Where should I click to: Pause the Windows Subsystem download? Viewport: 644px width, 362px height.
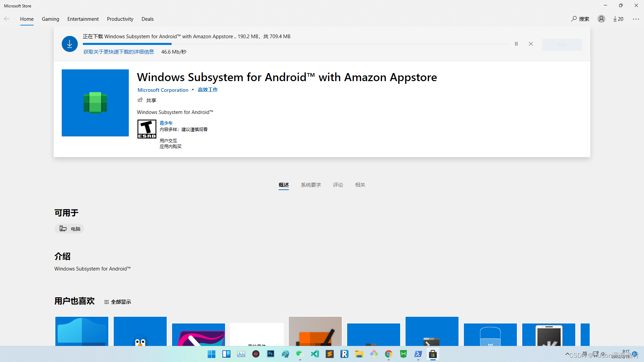(516, 44)
